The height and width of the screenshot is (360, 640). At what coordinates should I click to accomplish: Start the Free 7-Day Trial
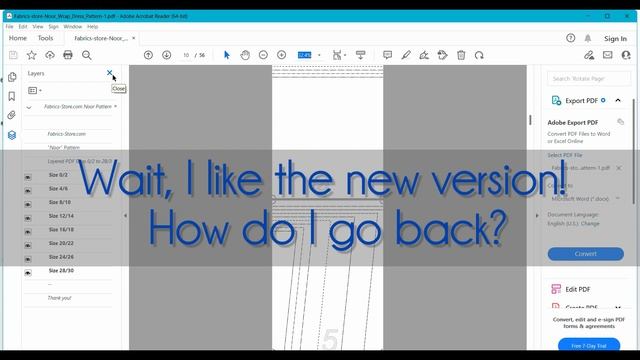point(589,345)
